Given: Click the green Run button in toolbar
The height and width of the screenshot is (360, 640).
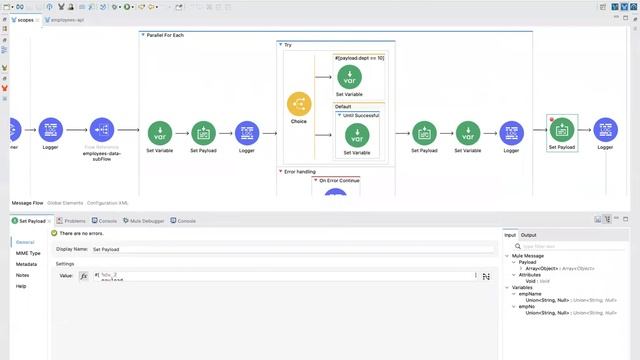Looking at the screenshot, I should [x=127, y=7].
